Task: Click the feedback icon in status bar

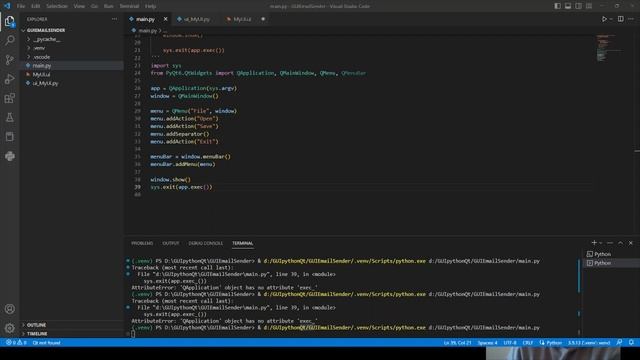Action: coord(620,342)
